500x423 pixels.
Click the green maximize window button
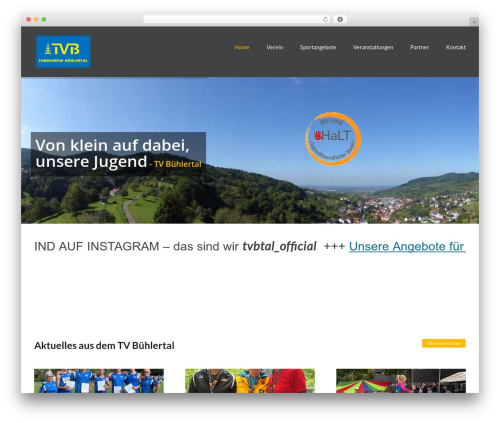[x=44, y=20]
